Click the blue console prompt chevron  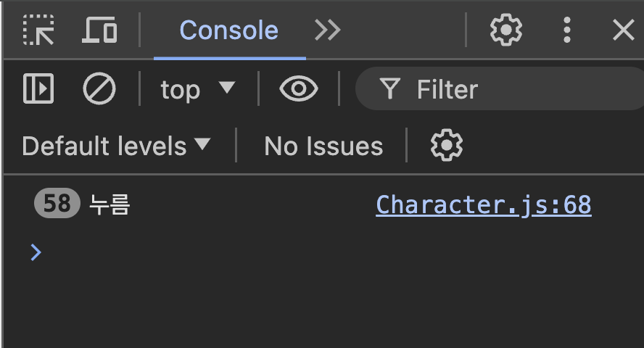tap(36, 252)
